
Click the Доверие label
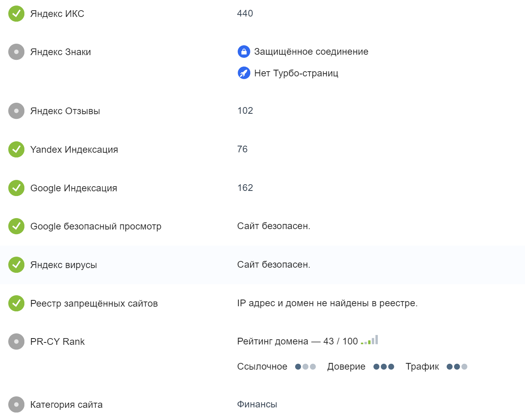pyautogui.click(x=346, y=366)
